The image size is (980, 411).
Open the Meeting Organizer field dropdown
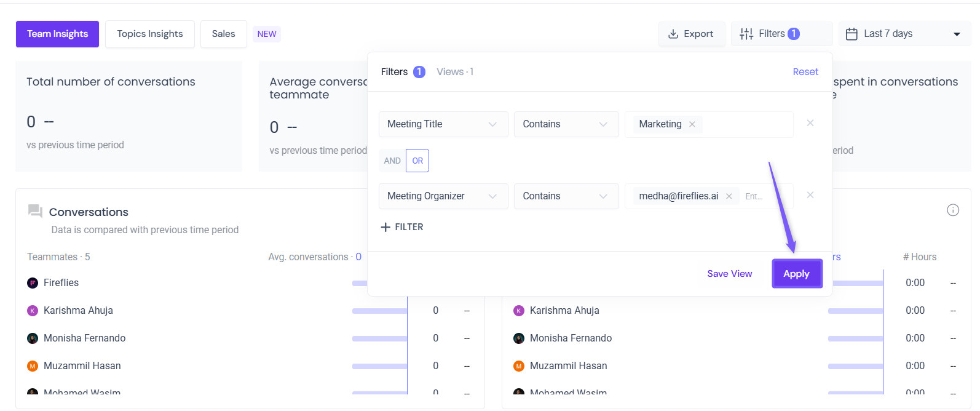coord(443,196)
